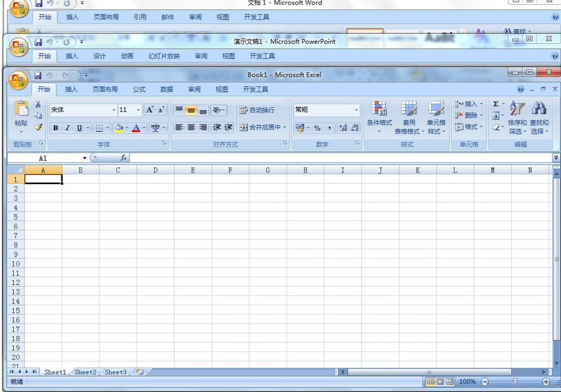Image resolution: width=561 pixels, height=392 pixels.
Task: Toggle Bold formatting in Excel
Action: tap(55, 127)
